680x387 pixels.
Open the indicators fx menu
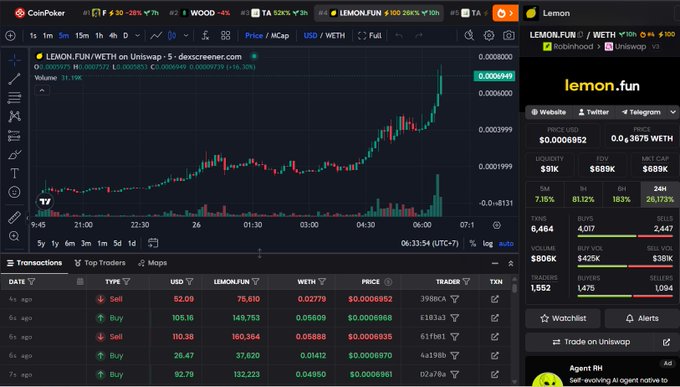coord(206,36)
